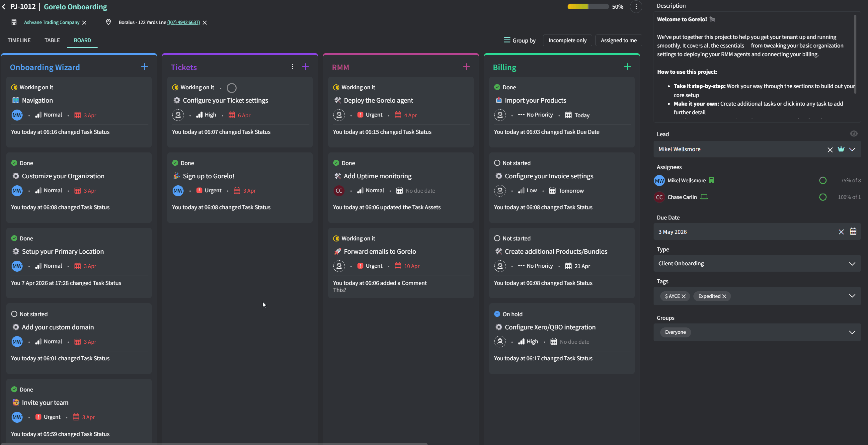Click the crown icon in the Lead field

click(841, 149)
